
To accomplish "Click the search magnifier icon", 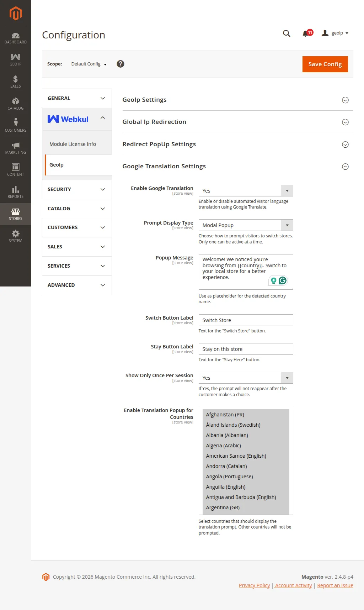I will (287, 33).
